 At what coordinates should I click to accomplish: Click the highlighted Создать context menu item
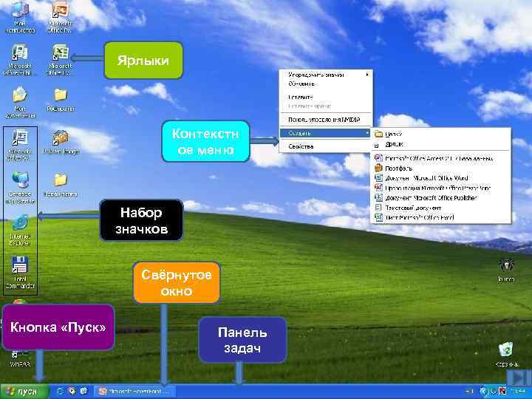[x=326, y=133]
